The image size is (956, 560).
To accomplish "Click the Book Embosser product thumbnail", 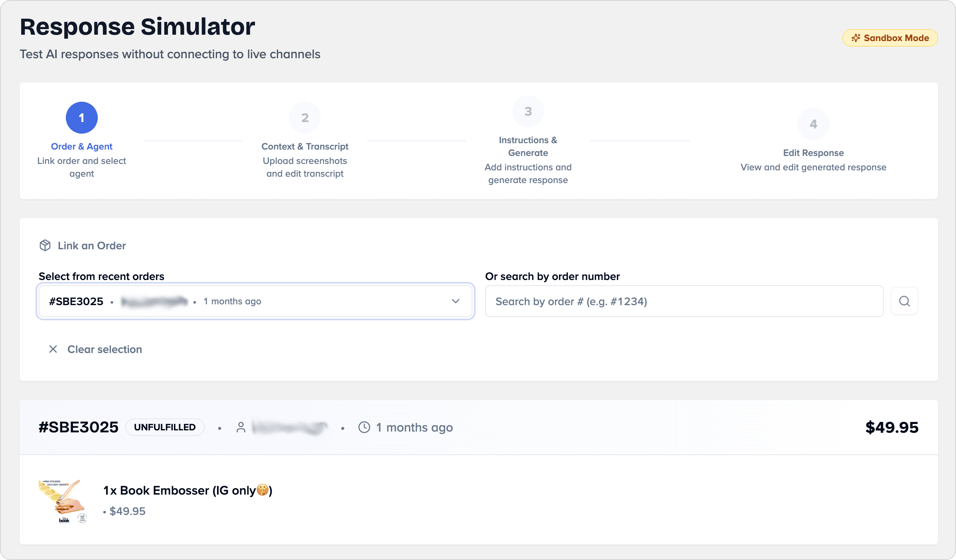I will point(63,501).
